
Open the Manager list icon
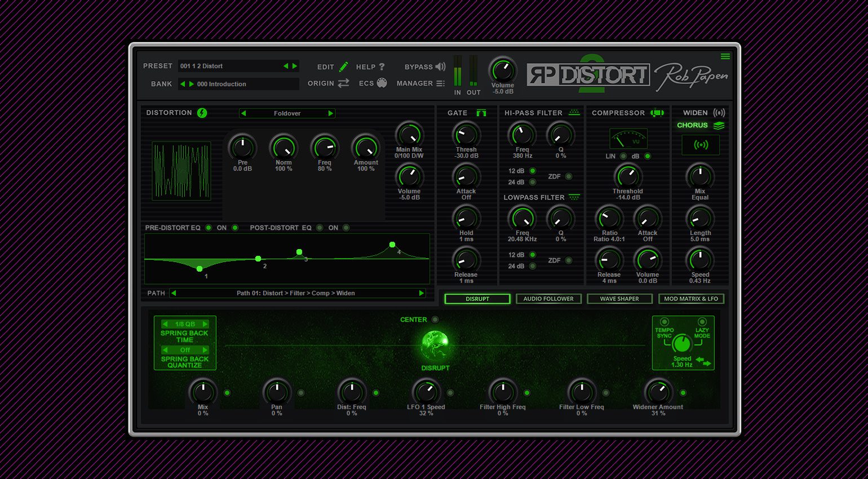440,83
